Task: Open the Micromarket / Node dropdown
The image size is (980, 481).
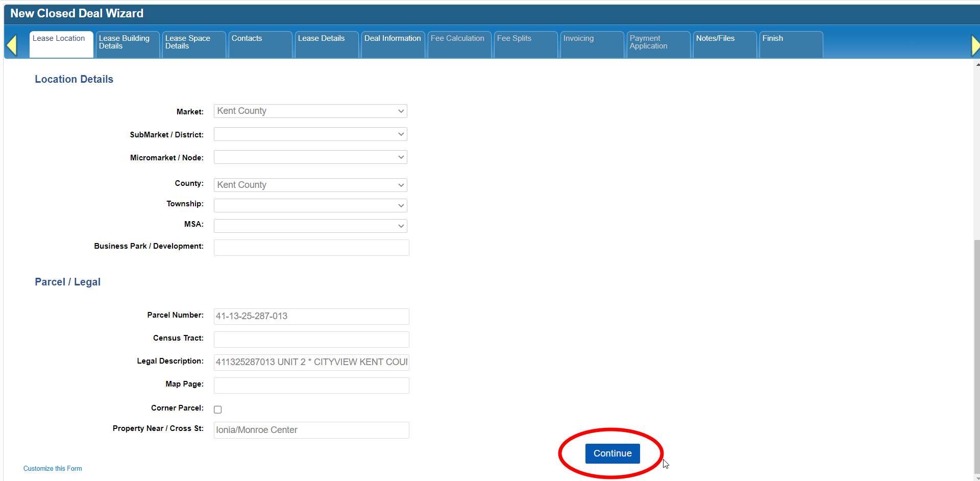Action: tap(310, 157)
